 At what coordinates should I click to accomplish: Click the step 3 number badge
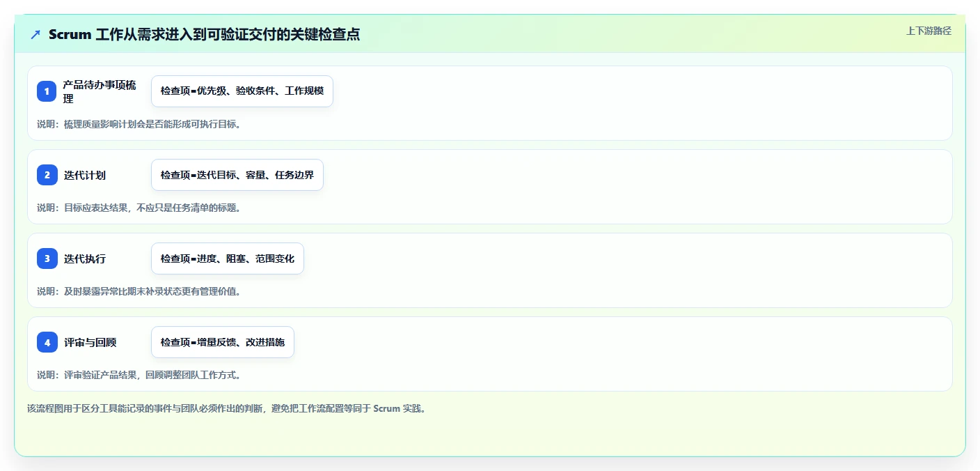[x=47, y=258]
